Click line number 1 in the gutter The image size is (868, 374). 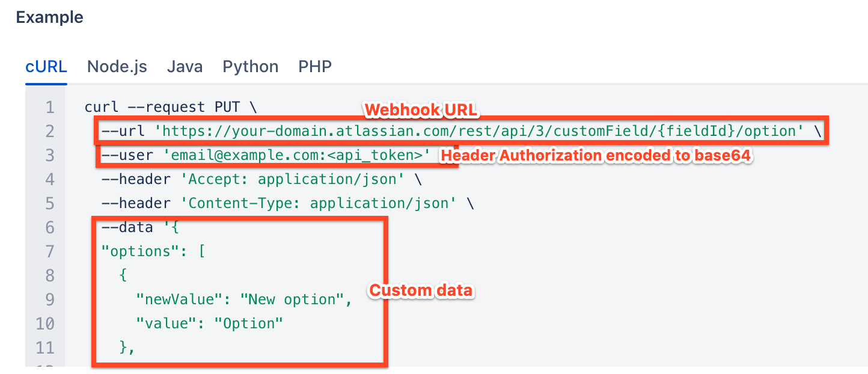point(50,106)
